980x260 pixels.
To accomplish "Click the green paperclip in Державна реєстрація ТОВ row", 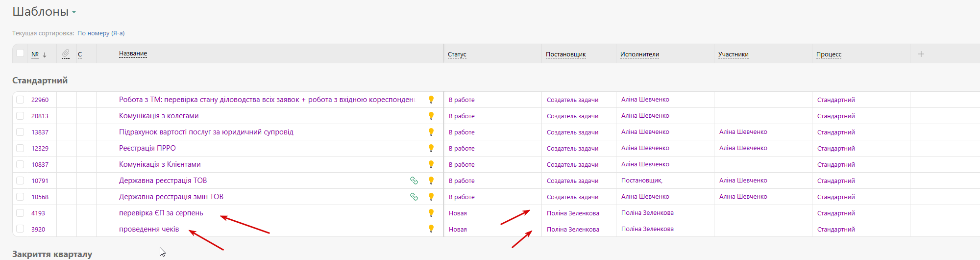I will 414,181.
